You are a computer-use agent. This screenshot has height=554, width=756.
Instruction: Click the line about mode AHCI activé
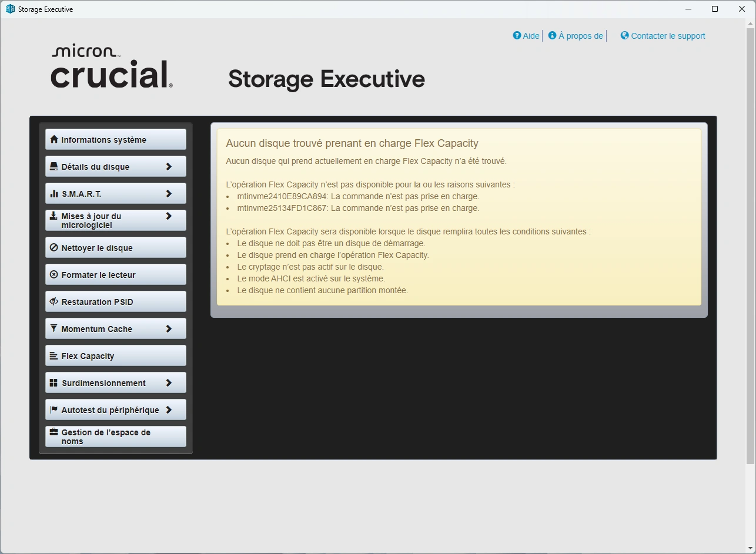pos(311,278)
